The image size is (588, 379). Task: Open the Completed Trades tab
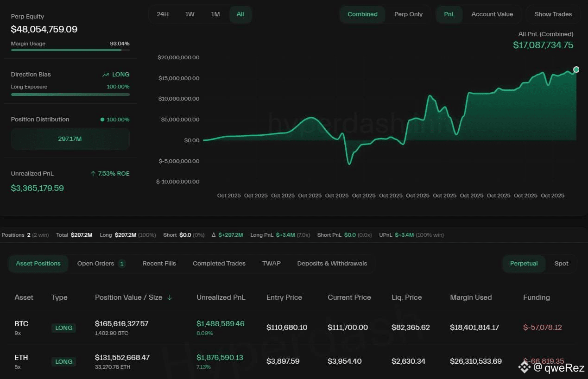click(x=219, y=264)
